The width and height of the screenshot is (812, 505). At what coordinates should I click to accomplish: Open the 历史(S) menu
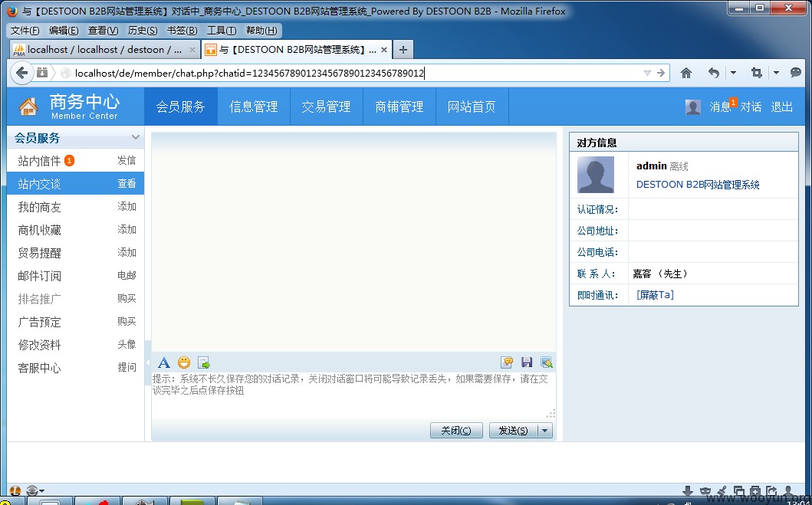(143, 31)
